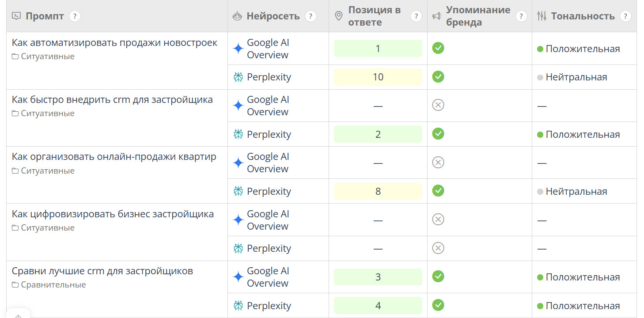Click Нейтральная tonality for position 8 row

tap(576, 192)
